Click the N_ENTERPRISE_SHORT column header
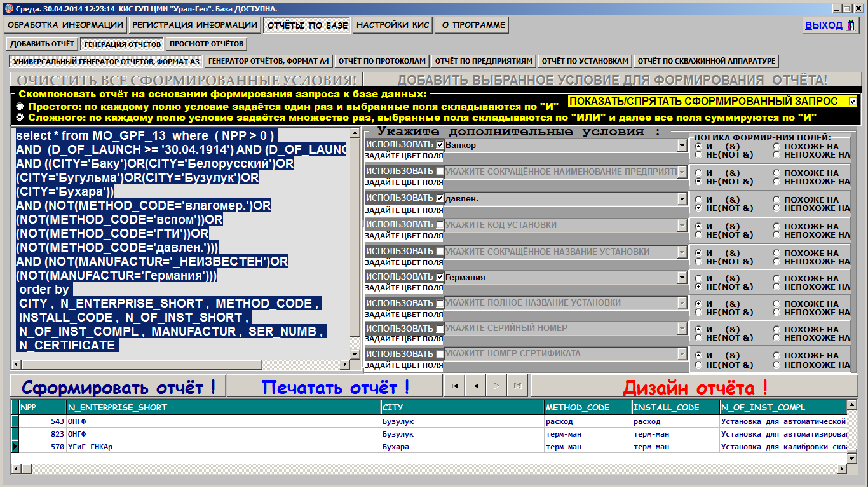 [224, 407]
